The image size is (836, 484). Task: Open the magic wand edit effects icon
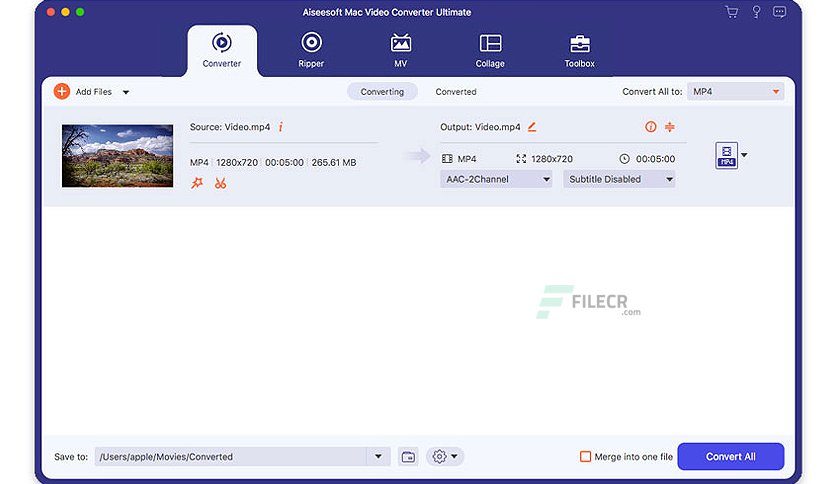(197, 183)
